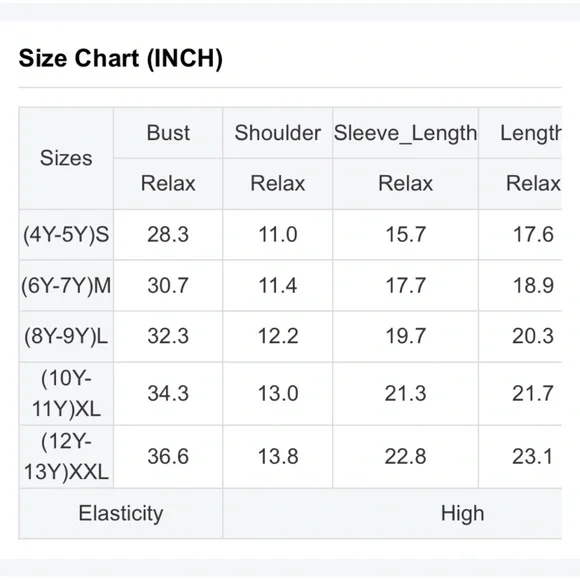Click bust value 36.6

point(168,456)
